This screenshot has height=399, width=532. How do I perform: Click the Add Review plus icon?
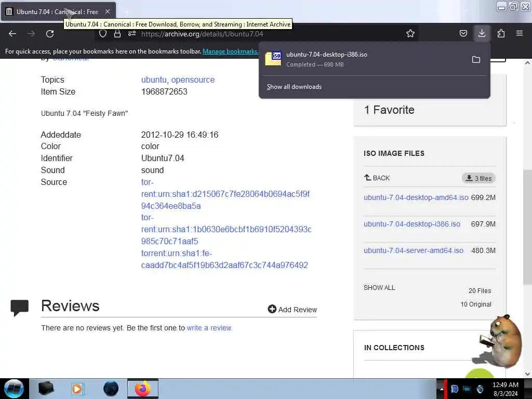[272, 309]
